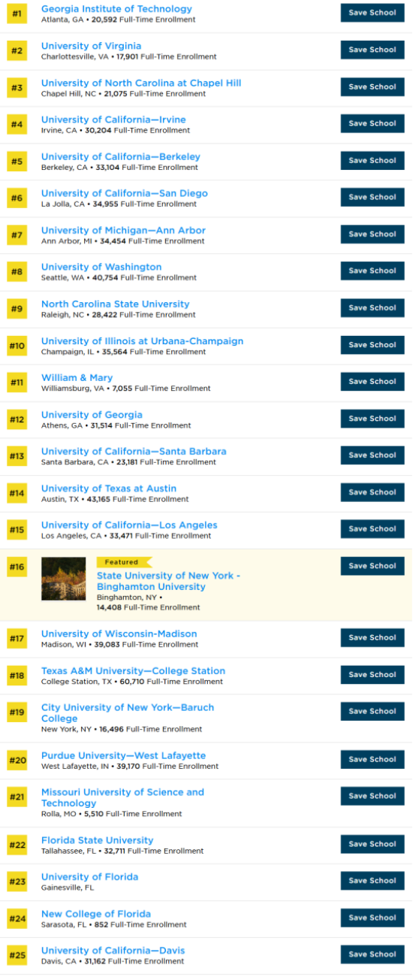Save School for University of California—Davis
The image size is (416, 980).
pyautogui.click(x=372, y=954)
